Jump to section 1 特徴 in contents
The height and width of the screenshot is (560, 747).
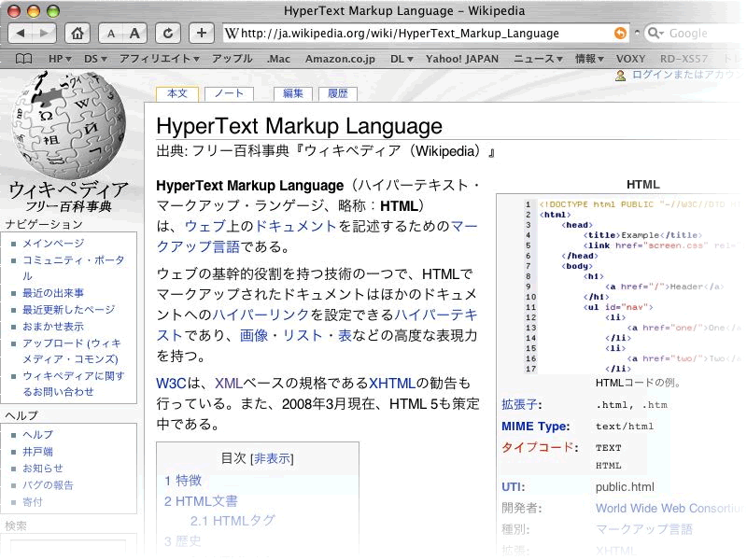[x=183, y=481]
